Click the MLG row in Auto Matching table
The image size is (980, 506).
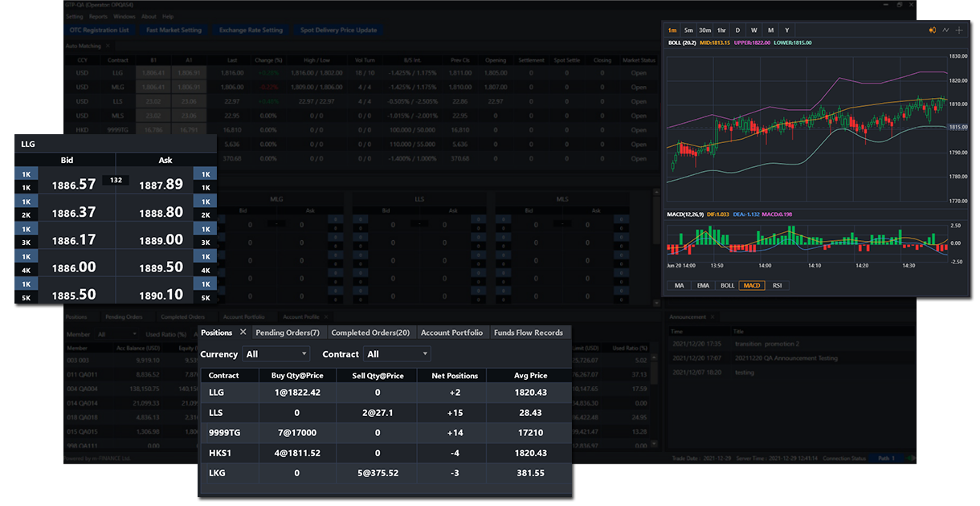coord(361,87)
